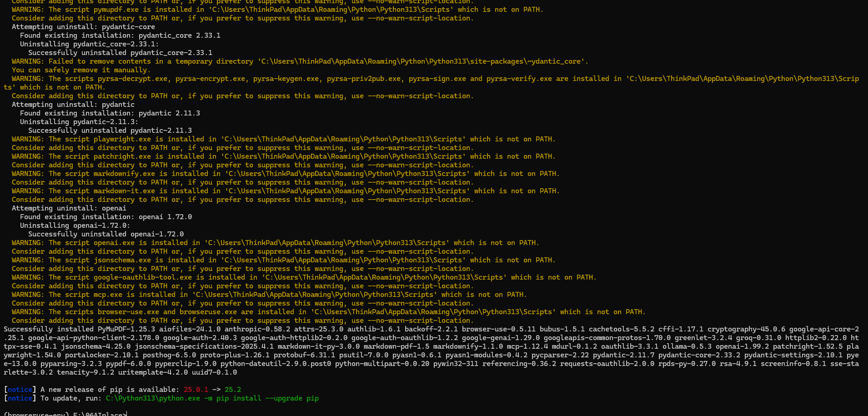Click 'groq-0.31.0' in installed list
The image size is (868, 416).
759,338
